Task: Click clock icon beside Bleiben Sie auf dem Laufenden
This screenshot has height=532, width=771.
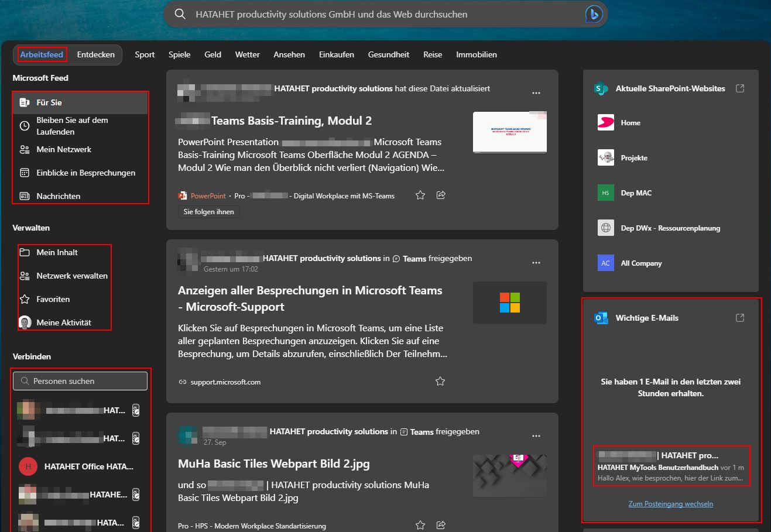Action: pos(25,126)
